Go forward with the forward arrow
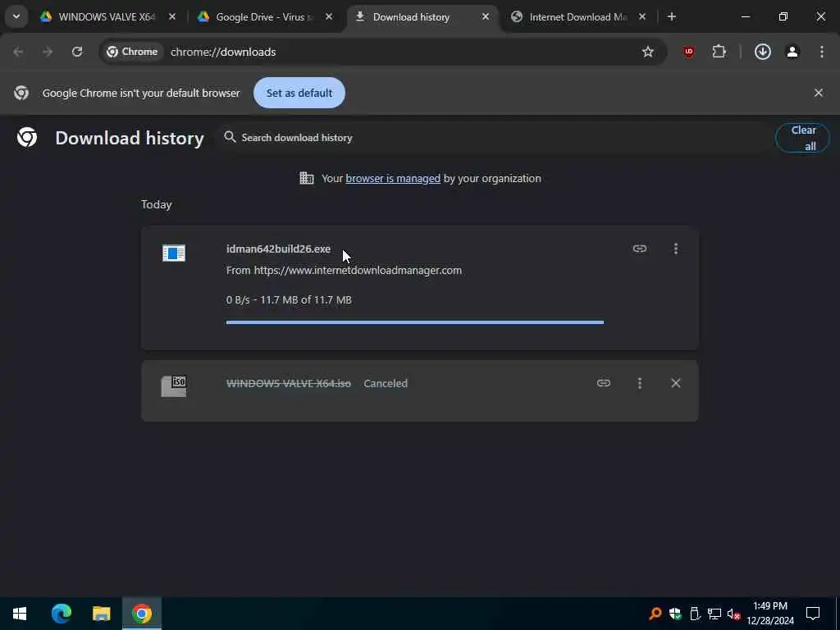This screenshot has width=840, height=630. (x=48, y=52)
